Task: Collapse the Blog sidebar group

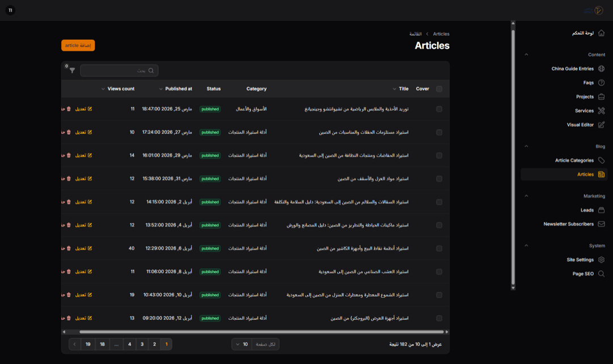Action: pos(526,146)
